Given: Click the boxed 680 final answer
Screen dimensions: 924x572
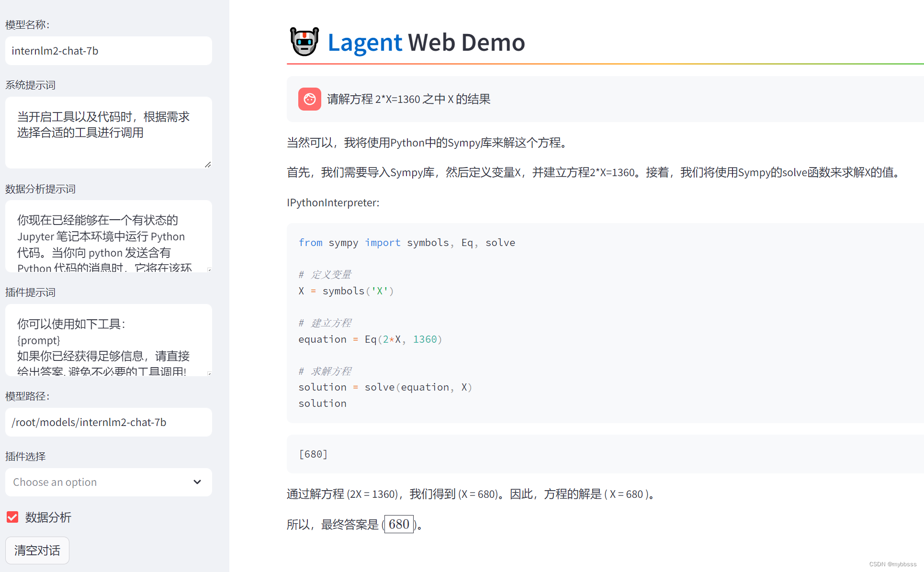Looking at the screenshot, I should click(399, 524).
